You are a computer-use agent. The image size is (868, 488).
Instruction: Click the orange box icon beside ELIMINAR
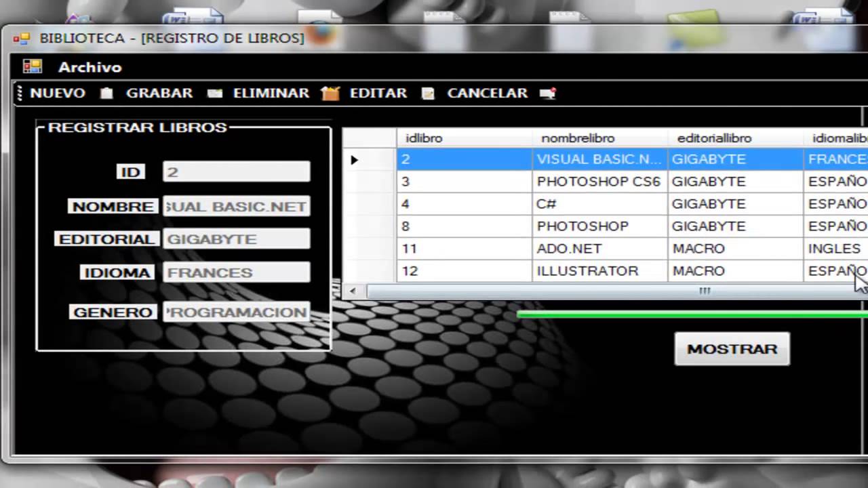click(330, 94)
